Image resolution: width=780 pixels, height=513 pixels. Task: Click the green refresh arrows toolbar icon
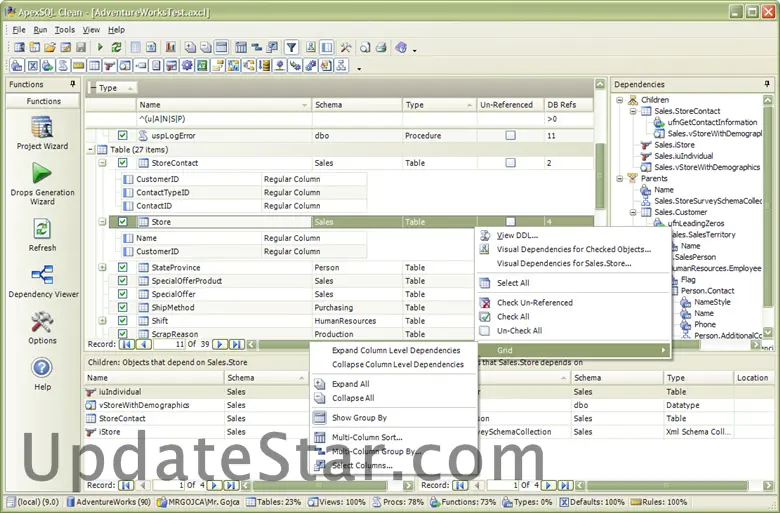tap(116, 47)
